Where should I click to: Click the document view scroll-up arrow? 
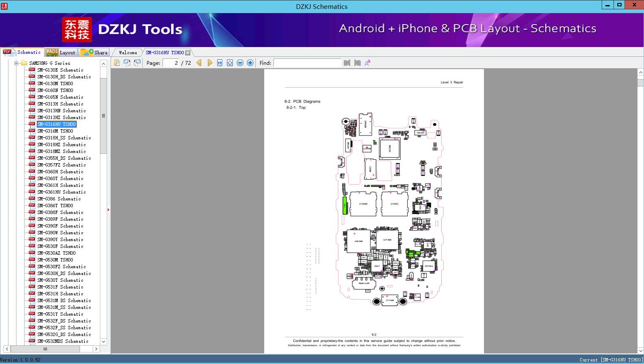click(640, 72)
